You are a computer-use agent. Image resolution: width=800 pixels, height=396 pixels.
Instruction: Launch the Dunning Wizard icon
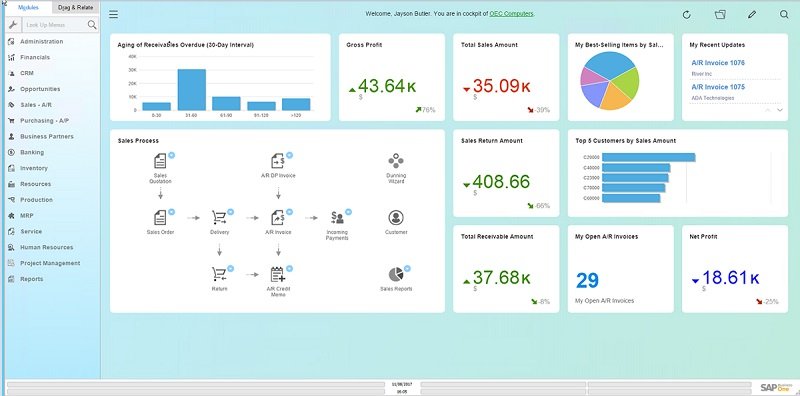[396, 161]
